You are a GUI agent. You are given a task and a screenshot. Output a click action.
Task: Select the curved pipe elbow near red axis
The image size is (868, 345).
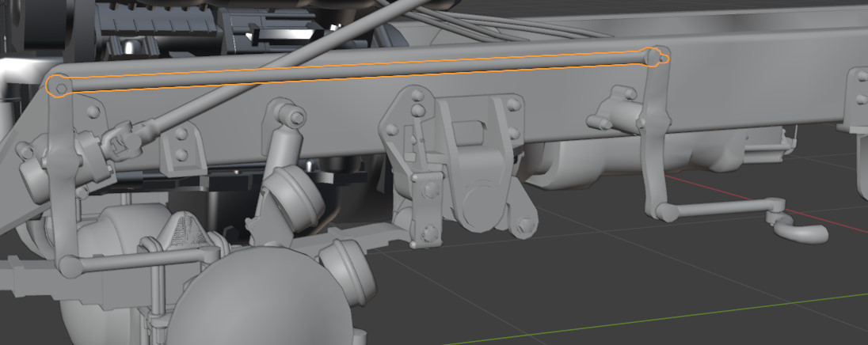point(800,229)
